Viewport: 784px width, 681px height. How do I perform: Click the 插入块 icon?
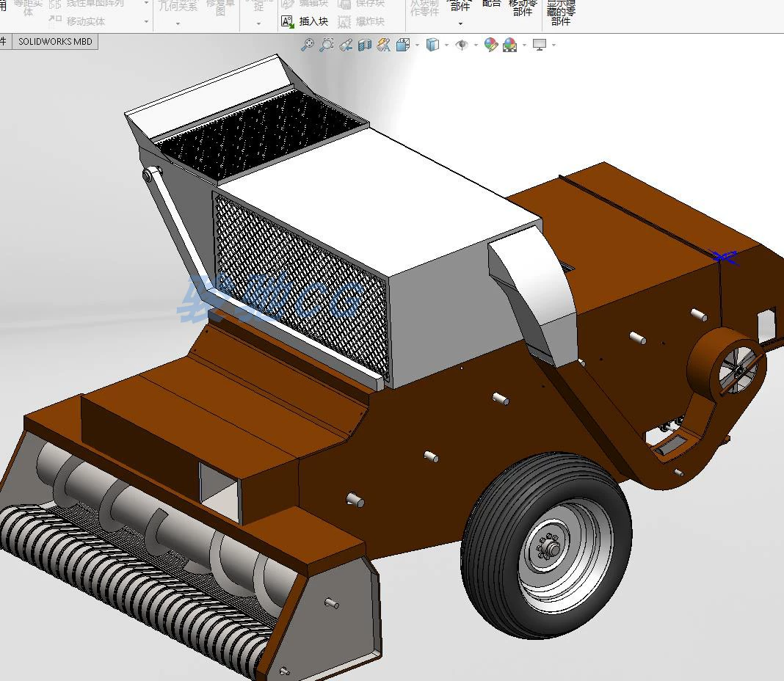(288, 21)
